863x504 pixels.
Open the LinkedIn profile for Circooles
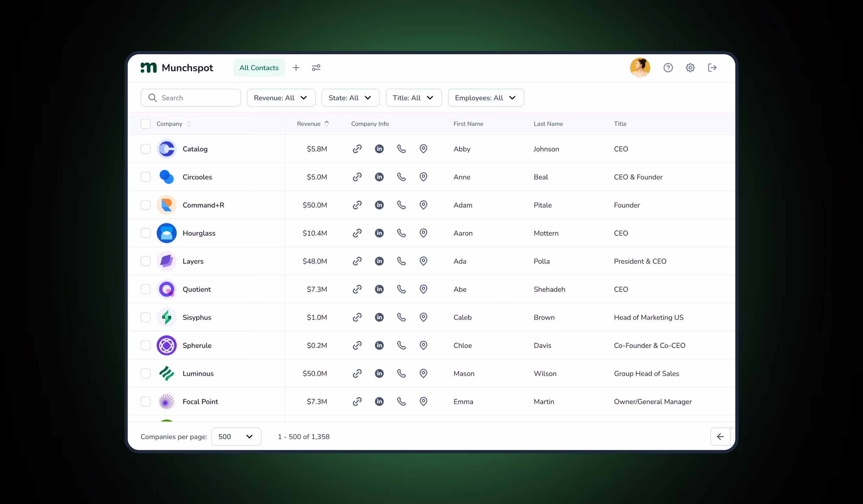point(379,177)
